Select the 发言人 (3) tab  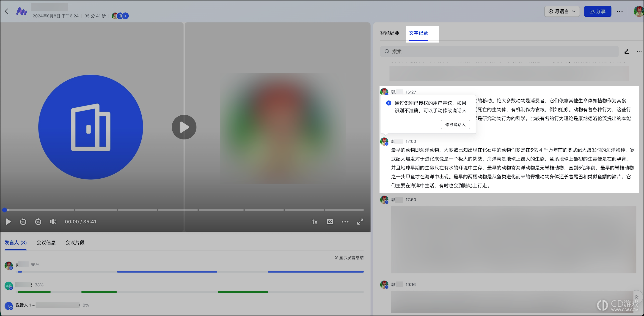[x=16, y=242]
